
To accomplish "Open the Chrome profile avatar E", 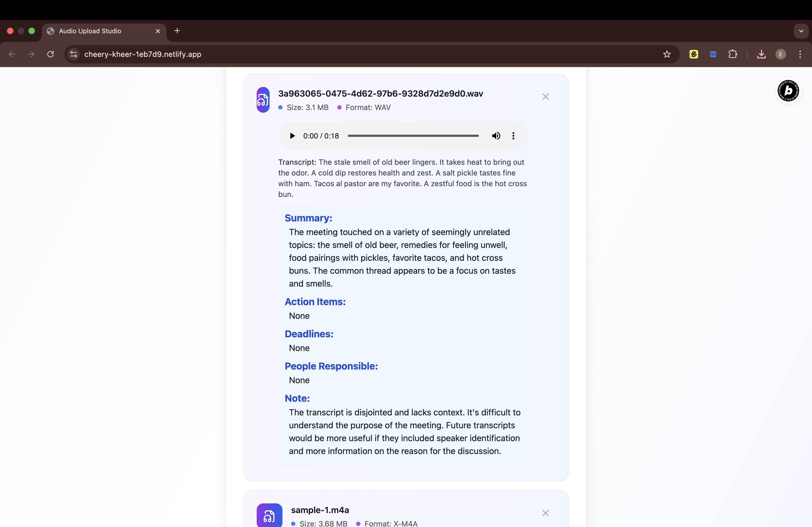I will pos(781,54).
